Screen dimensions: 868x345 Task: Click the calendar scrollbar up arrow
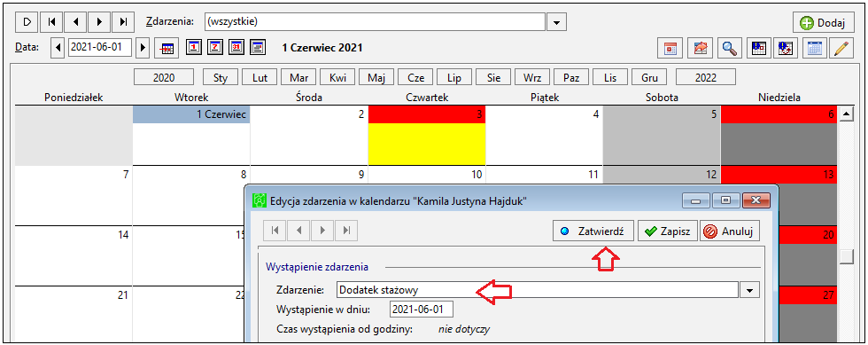[847, 114]
